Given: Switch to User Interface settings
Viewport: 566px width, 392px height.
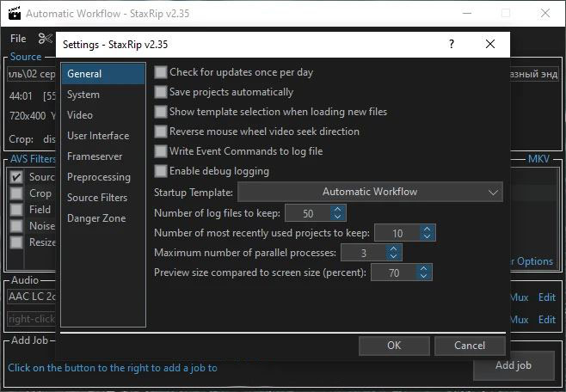Looking at the screenshot, I should click(103, 136).
